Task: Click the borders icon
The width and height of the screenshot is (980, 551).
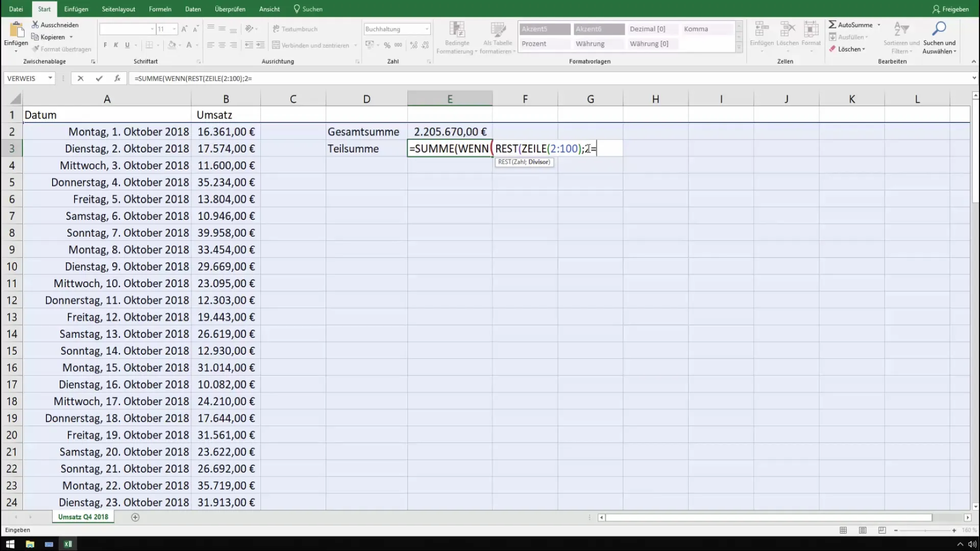Action: [149, 45]
